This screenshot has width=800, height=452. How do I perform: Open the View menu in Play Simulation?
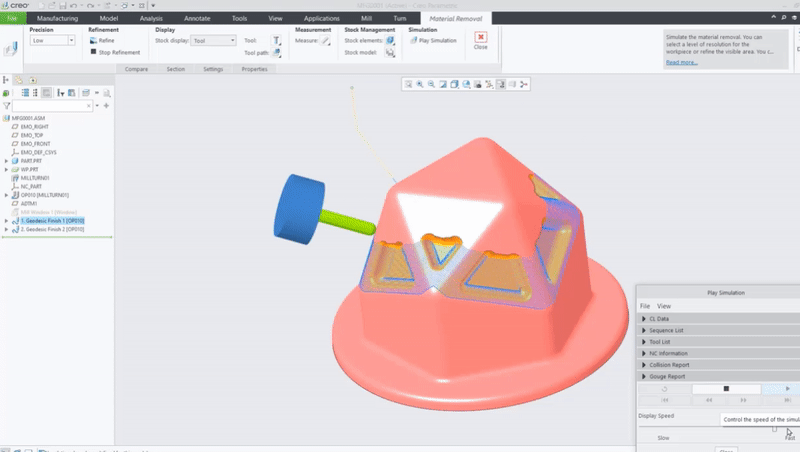(x=664, y=306)
